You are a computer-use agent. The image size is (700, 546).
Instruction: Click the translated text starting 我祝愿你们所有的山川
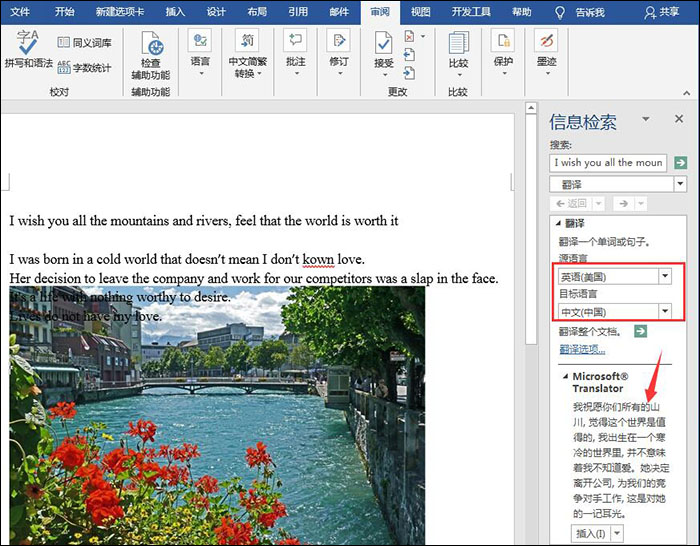[621, 460]
